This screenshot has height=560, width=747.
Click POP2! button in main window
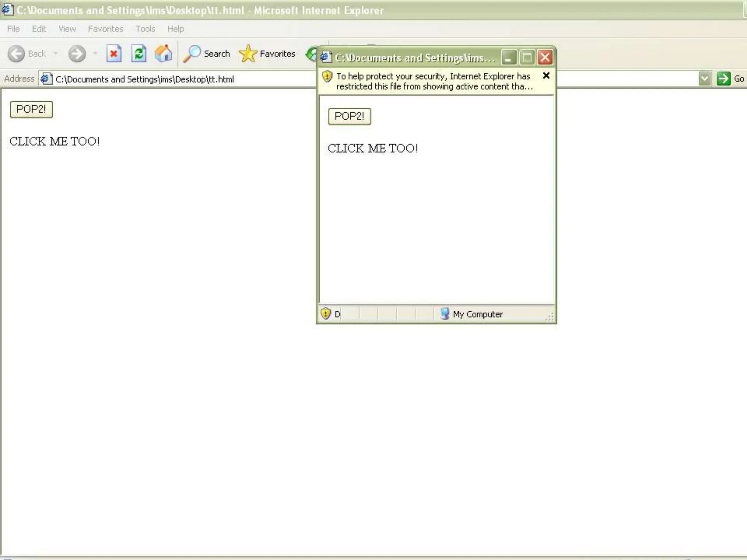[x=31, y=109]
